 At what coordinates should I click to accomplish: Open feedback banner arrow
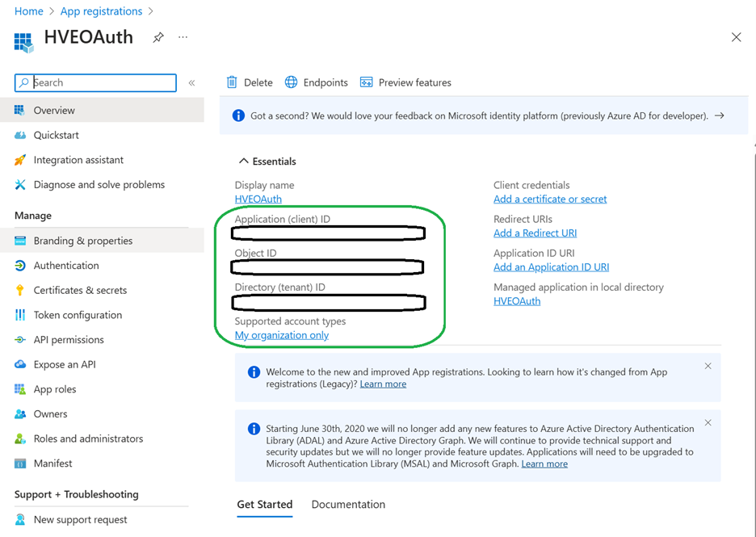pos(720,115)
